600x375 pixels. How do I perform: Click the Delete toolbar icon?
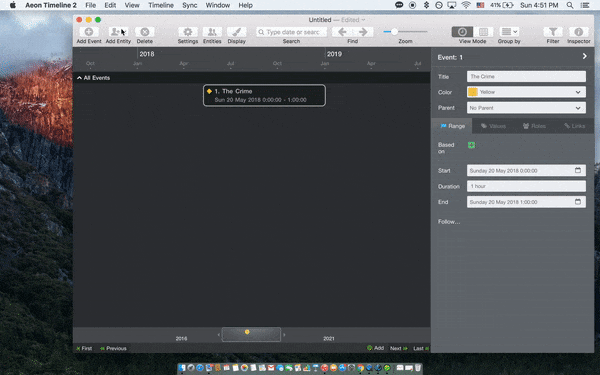145,32
